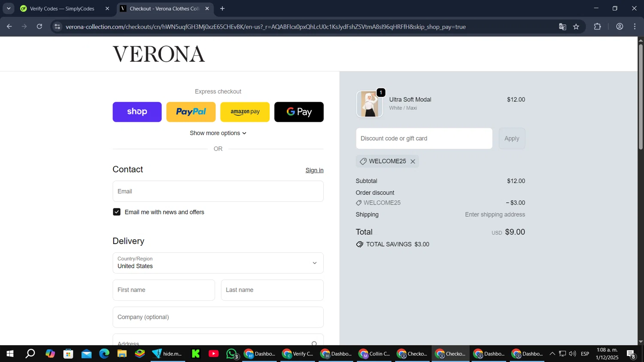Open the Mail app from the taskbar
Screen dimensions: 644x362
tap(86, 354)
